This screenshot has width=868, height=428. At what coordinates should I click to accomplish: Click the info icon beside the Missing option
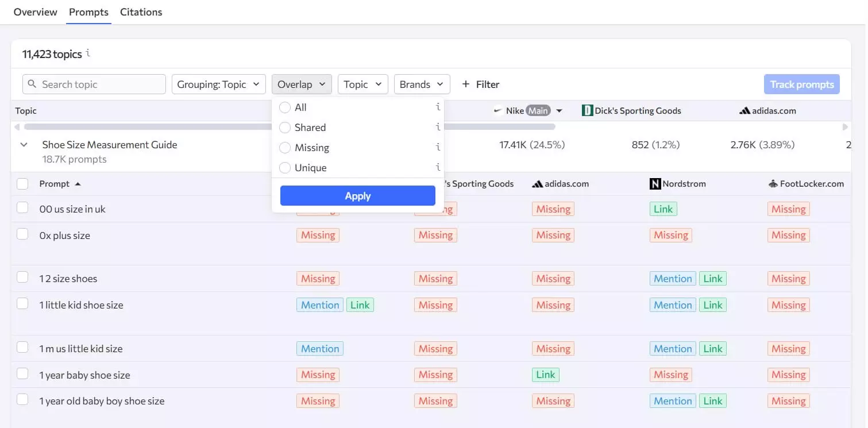tap(438, 148)
